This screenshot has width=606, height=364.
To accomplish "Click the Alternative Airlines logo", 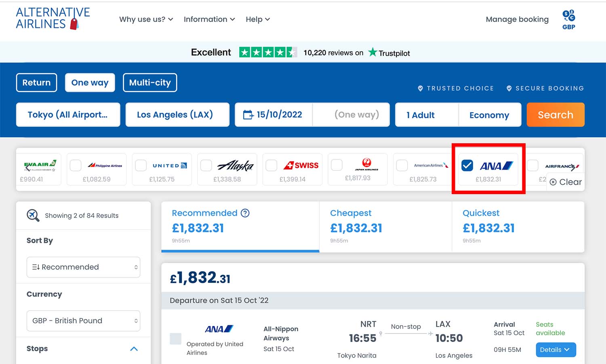I will click(x=53, y=18).
